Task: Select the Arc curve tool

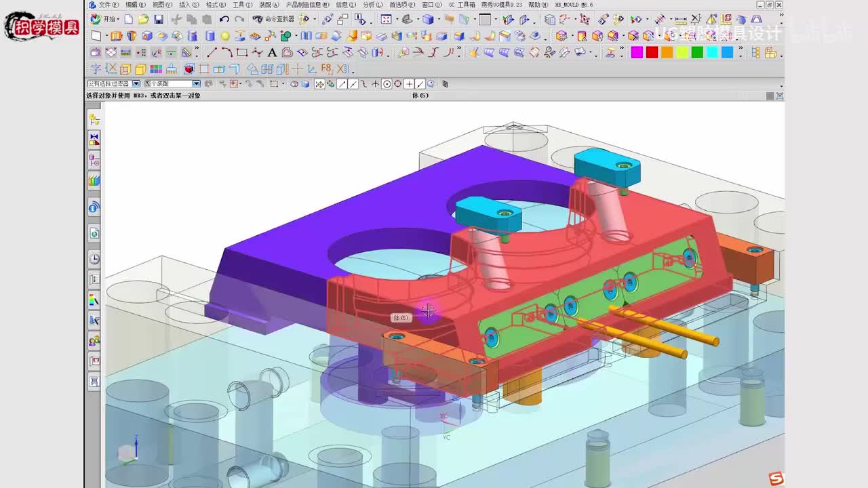Action: (226, 52)
